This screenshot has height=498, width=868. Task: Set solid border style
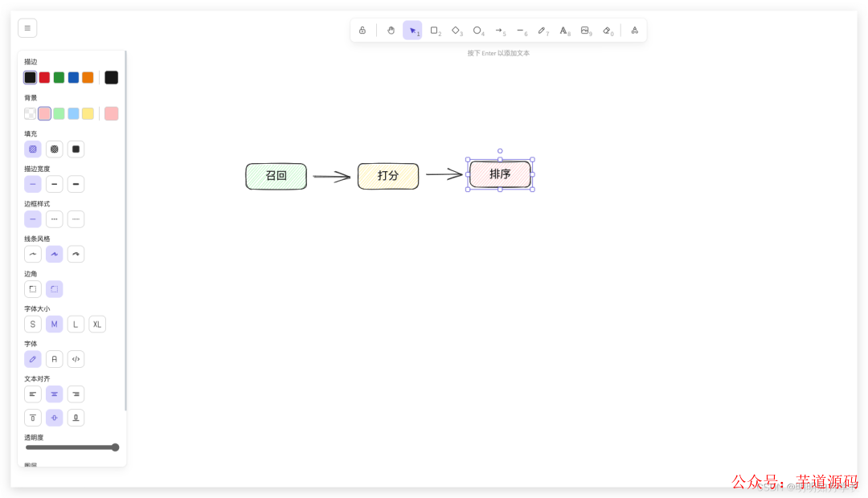click(33, 219)
